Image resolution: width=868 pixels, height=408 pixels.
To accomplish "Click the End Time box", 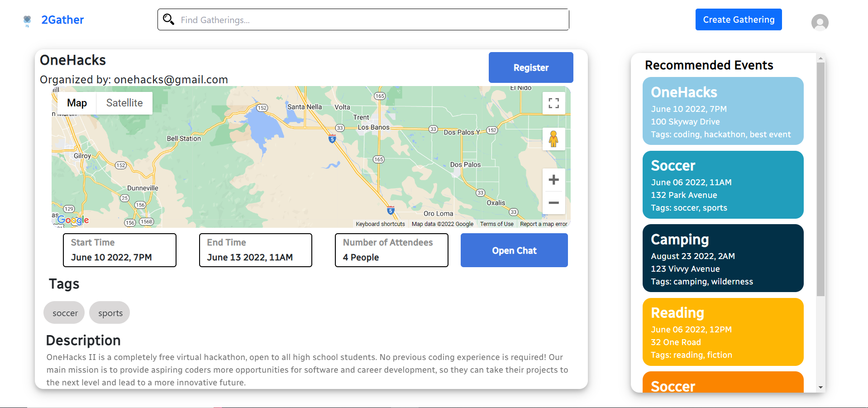I will click(x=256, y=250).
